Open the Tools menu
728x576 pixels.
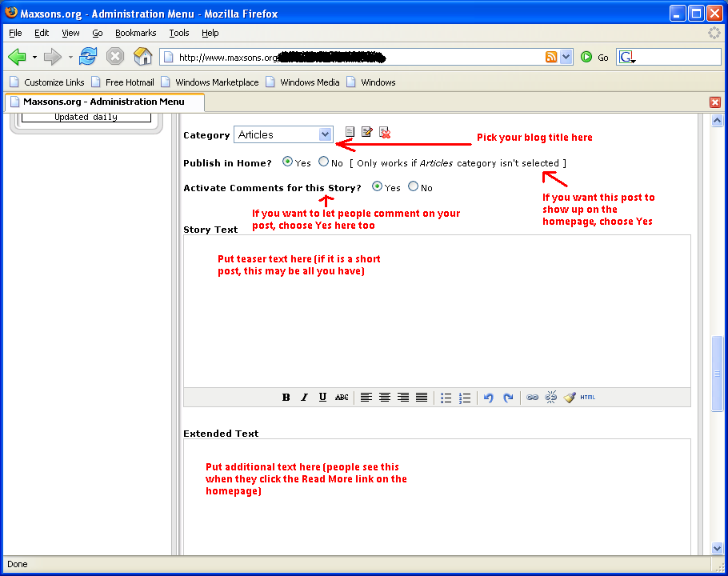[x=178, y=33]
